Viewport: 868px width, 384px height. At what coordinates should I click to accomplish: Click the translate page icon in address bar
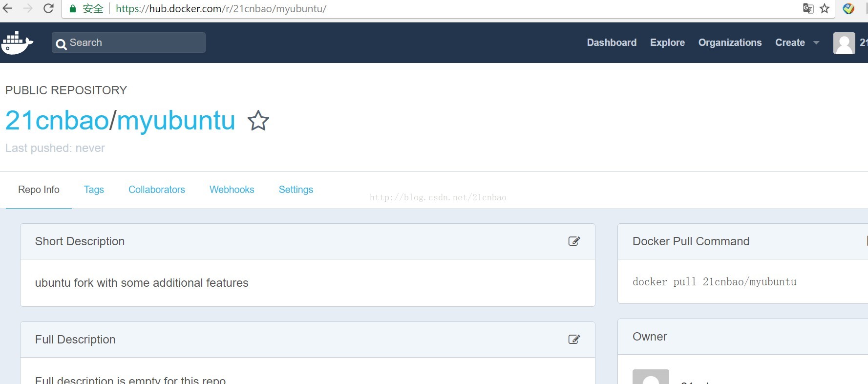(x=808, y=8)
